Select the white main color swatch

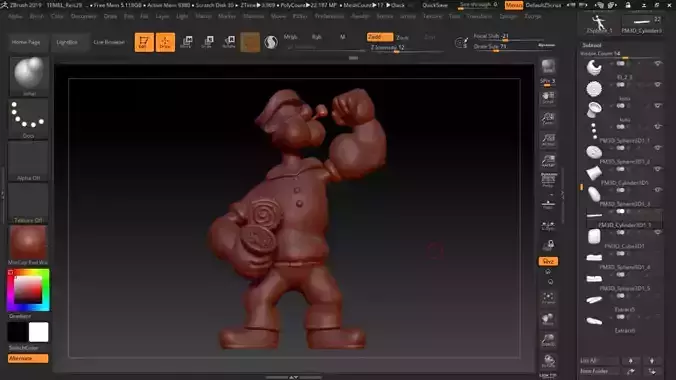point(39,333)
